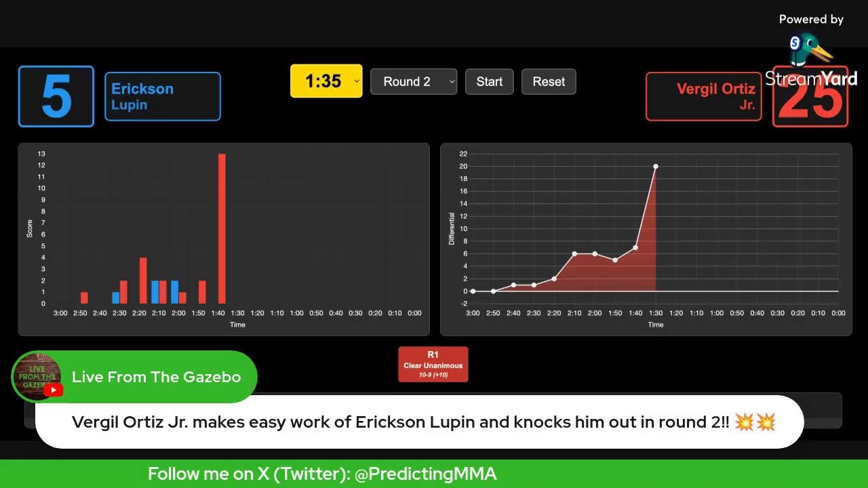Open the 1:35 timer dropdown
The width and height of the screenshot is (868, 488).
tap(326, 81)
